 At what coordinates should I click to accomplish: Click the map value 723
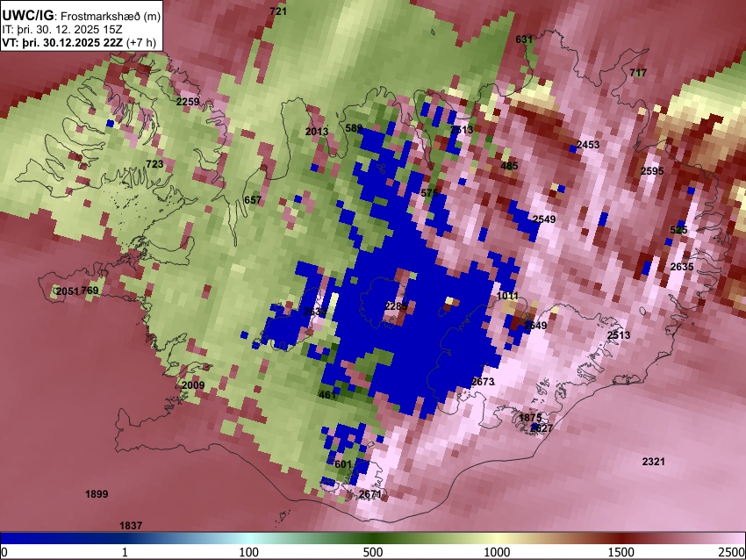[154, 164]
